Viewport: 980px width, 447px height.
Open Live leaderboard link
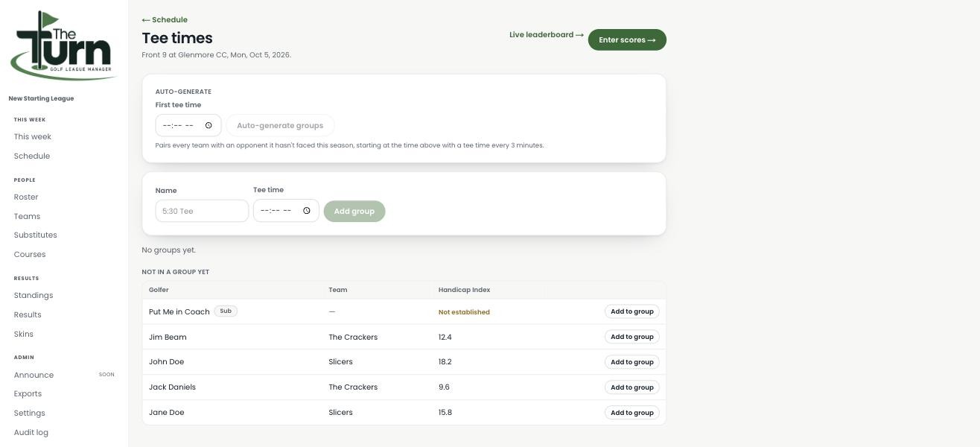tap(547, 34)
